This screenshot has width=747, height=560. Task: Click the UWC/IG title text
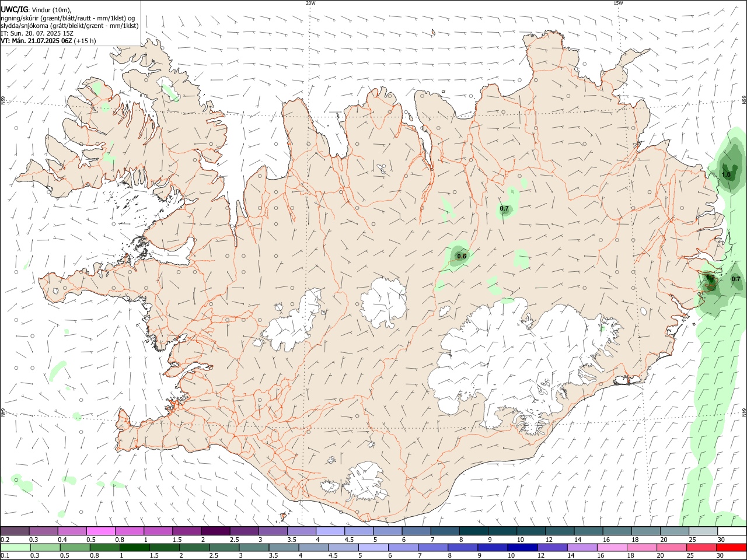pos(14,9)
